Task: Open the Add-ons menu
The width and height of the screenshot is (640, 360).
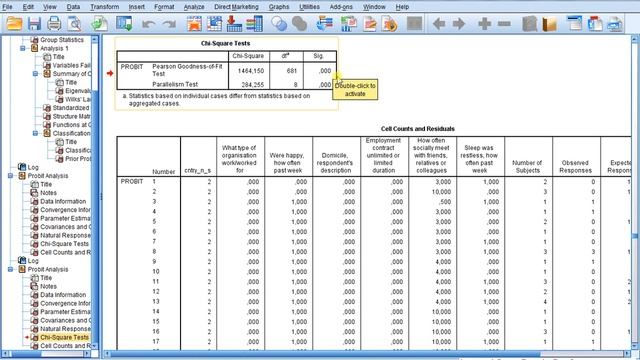Action: [x=341, y=7]
